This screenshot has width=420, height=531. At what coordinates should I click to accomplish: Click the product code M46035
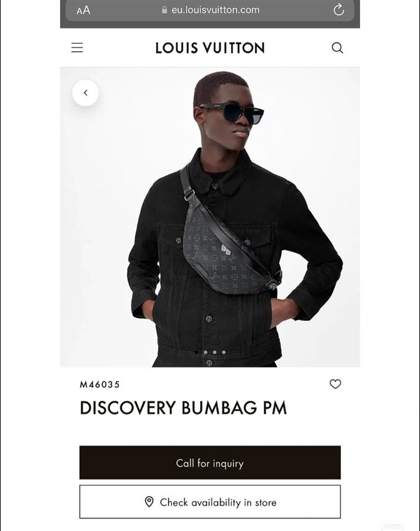[x=99, y=385]
